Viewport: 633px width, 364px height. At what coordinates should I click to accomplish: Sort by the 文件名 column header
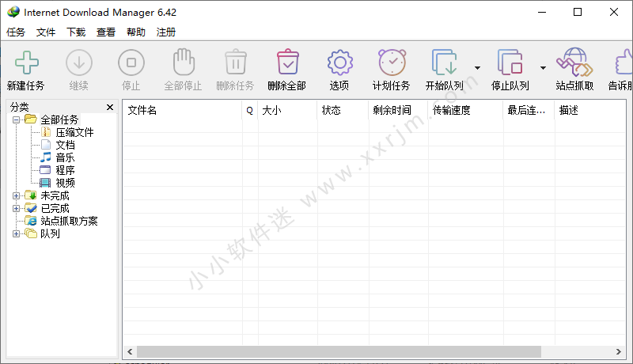point(182,110)
